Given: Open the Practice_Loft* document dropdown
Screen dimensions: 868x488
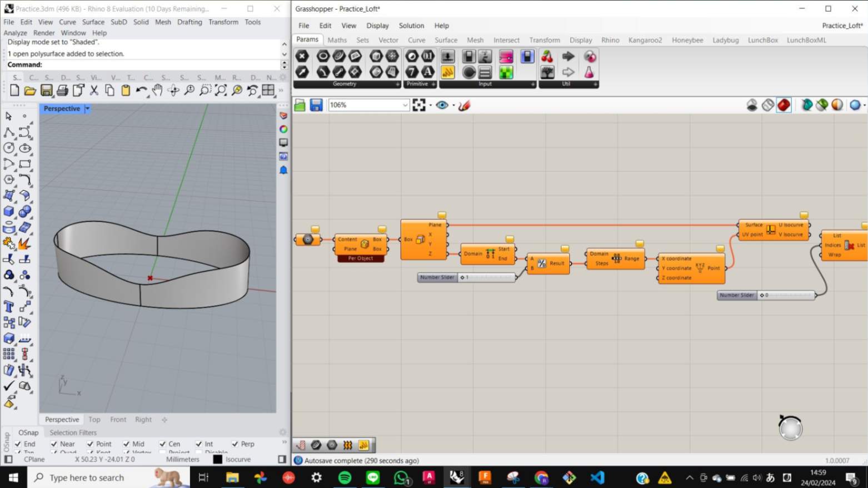Looking at the screenshot, I should [842, 26].
